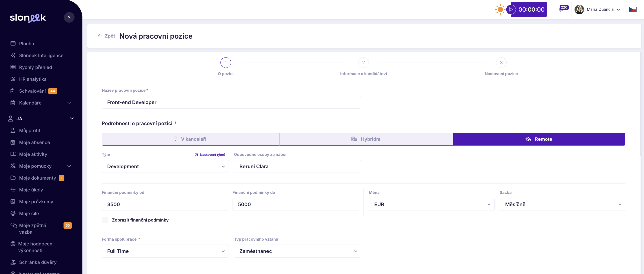Close the sidebar with X button
The image size is (644, 274).
(69, 17)
